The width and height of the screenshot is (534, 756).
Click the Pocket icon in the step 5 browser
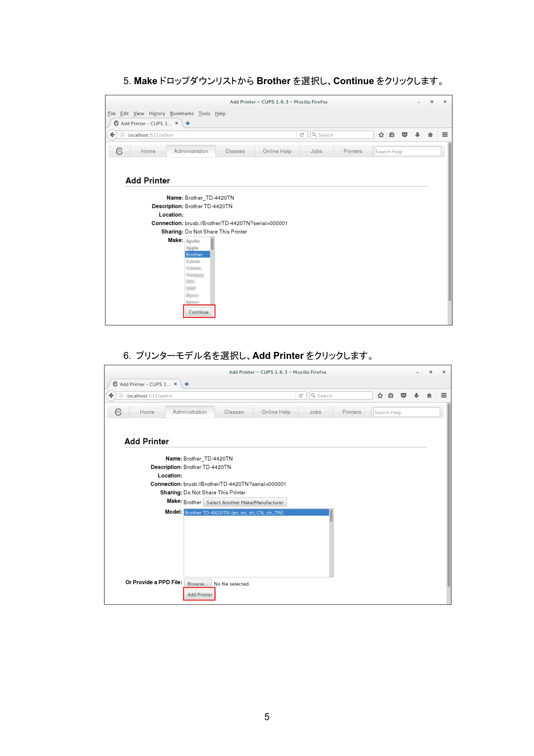click(x=405, y=135)
